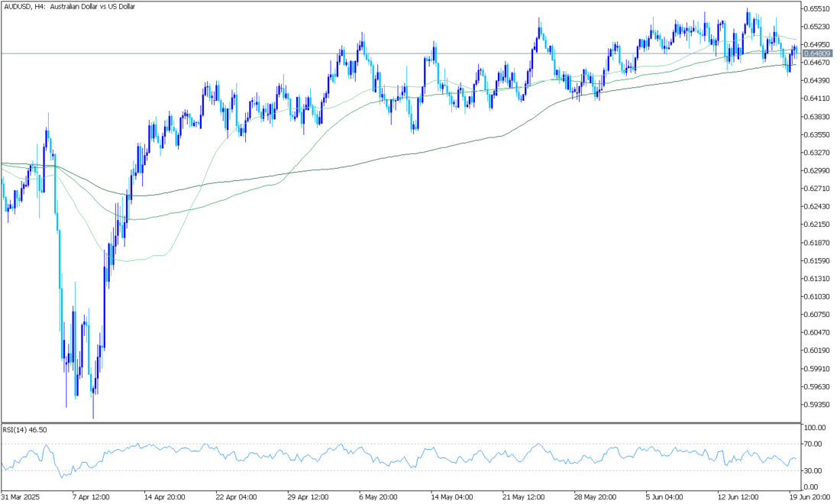Click the 0.62430 price axis label
This screenshot has height=504, width=840.
[x=818, y=207]
